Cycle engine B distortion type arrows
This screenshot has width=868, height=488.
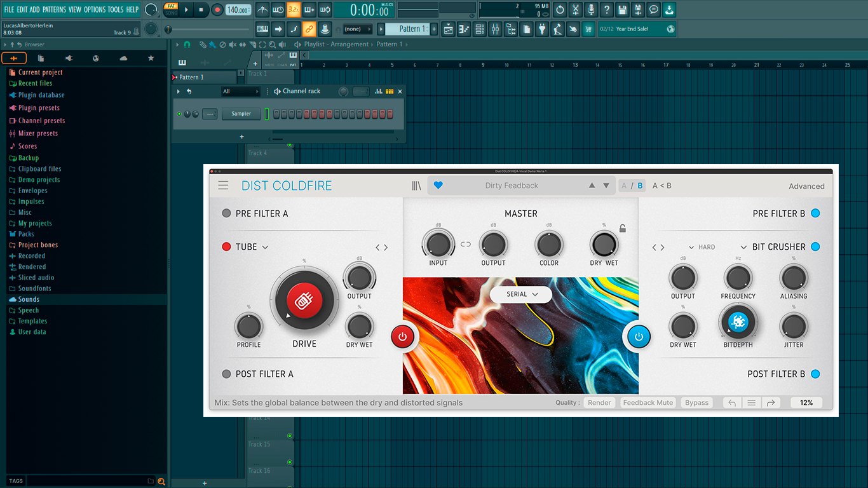659,247
